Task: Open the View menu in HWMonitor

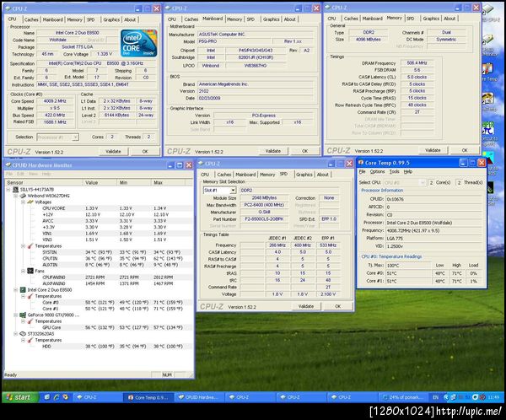Action: click(x=33, y=173)
